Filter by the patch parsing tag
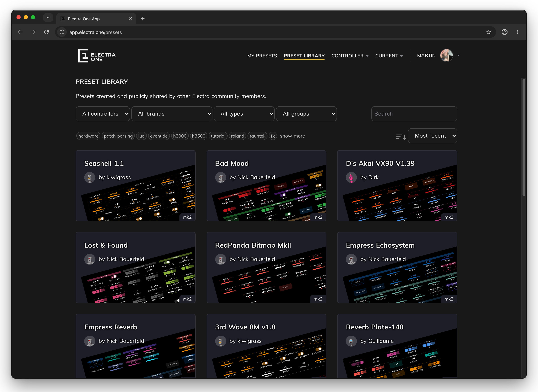 tap(118, 136)
